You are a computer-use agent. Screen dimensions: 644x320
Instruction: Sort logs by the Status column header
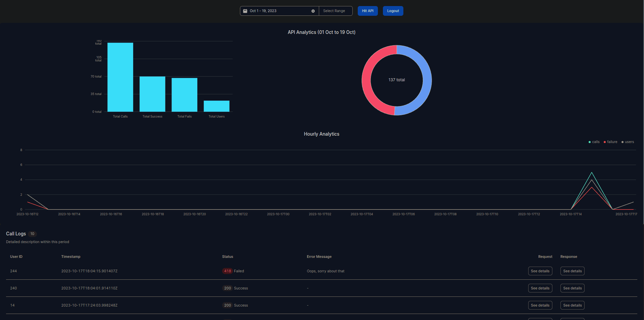click(227, 257)
